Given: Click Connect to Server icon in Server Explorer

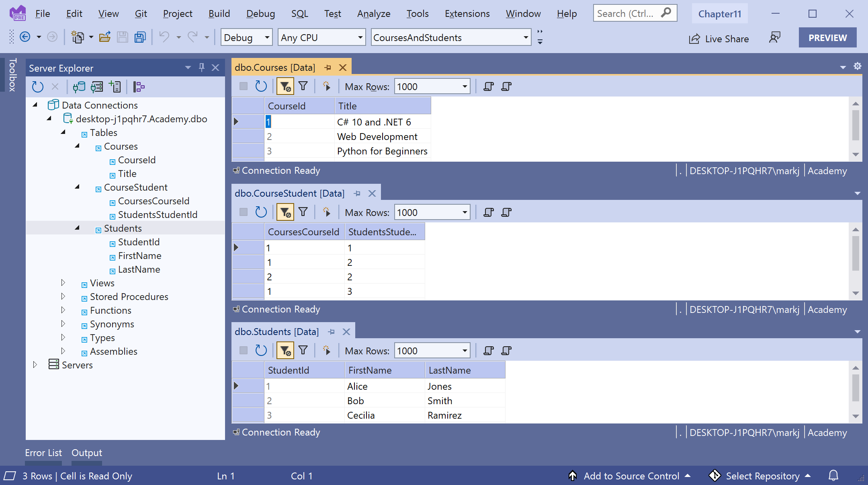Looking at the screenshot, I should coord(97,86).
